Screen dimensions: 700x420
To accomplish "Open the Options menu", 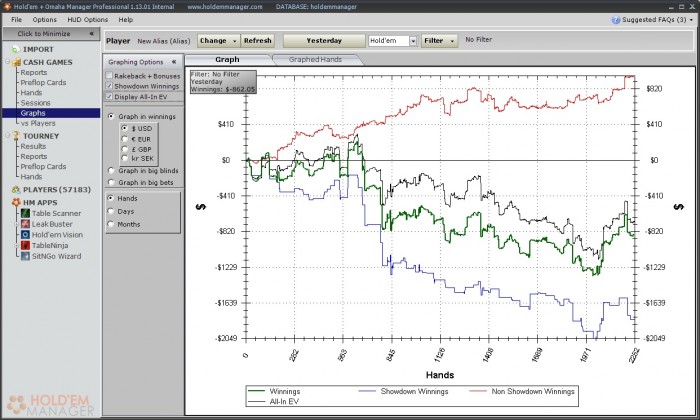I will click(x=45, y=20).
